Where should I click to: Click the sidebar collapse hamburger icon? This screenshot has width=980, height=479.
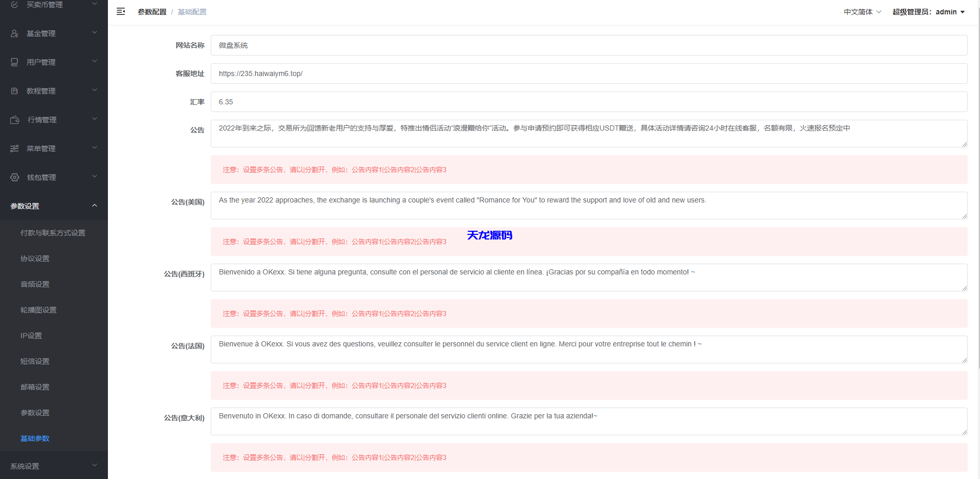(121, 11)
